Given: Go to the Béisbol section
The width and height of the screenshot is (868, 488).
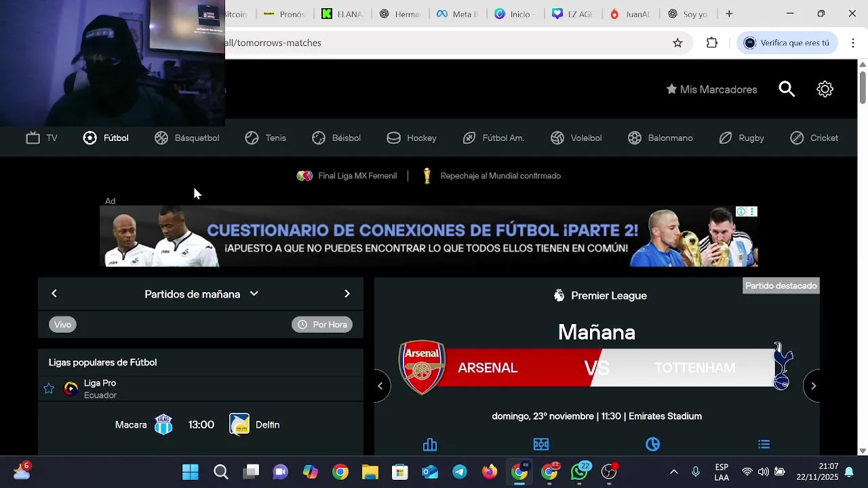Looking at the screenshot, I should (336, 138).
